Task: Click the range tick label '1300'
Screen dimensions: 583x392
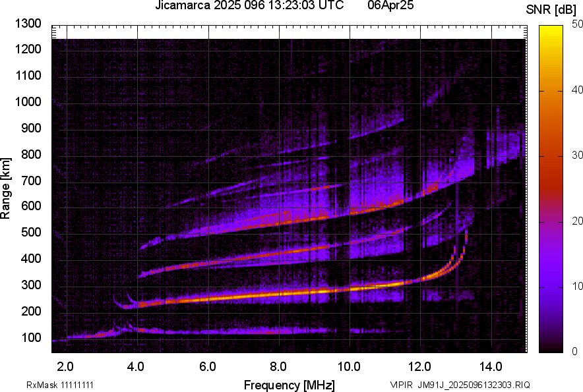Action: pyautogui.click(x=28, y=24)
